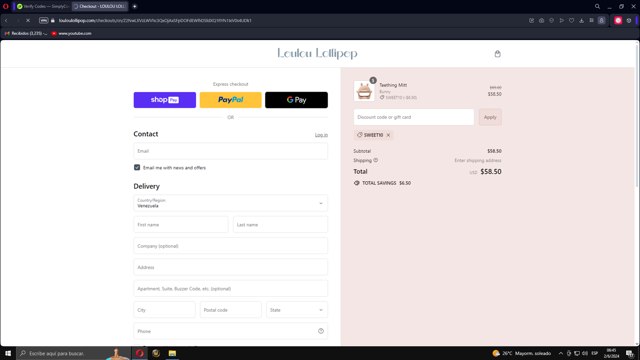Screen dimensions: 640x360
Task: Focus the Last name field
Action: click(280, 224)
